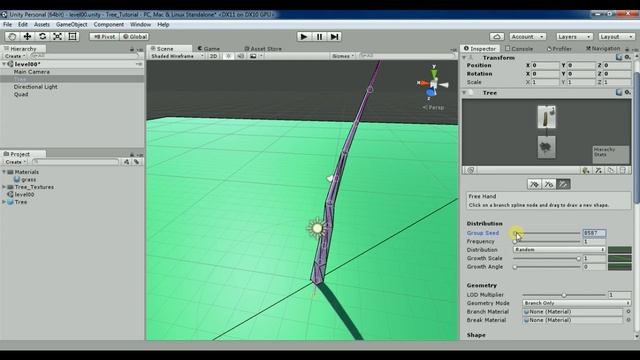Click the scene orientation gizmo cube
640x360 pixels.
433,84
